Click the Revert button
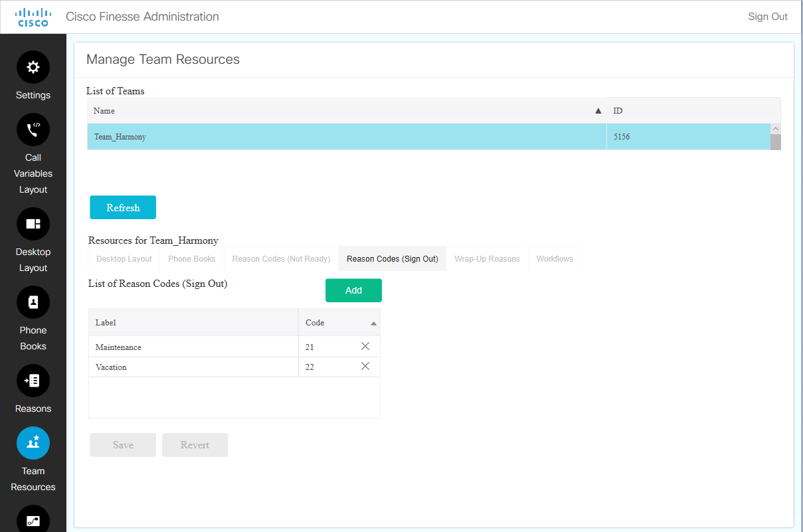803x532 pixels. 195,445
